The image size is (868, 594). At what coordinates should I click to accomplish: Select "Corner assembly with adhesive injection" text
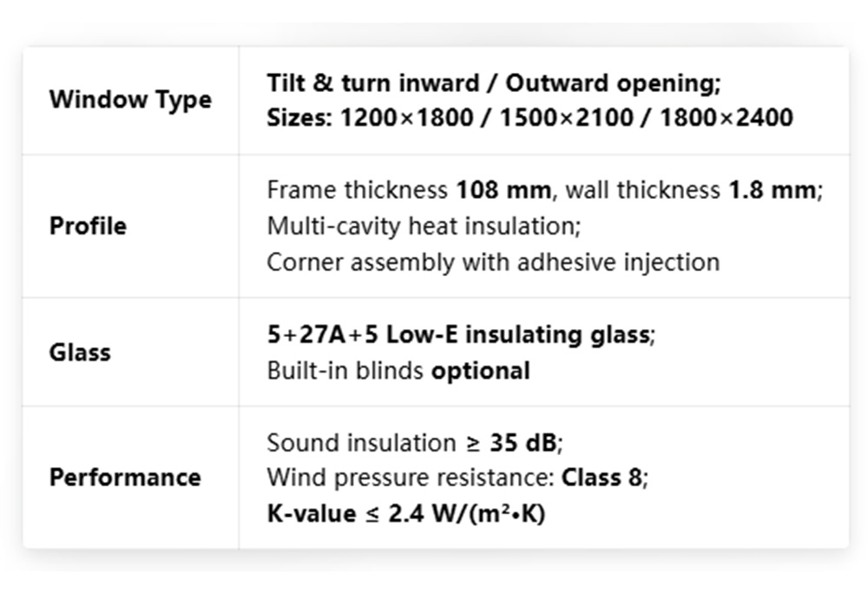pos(492,262)
